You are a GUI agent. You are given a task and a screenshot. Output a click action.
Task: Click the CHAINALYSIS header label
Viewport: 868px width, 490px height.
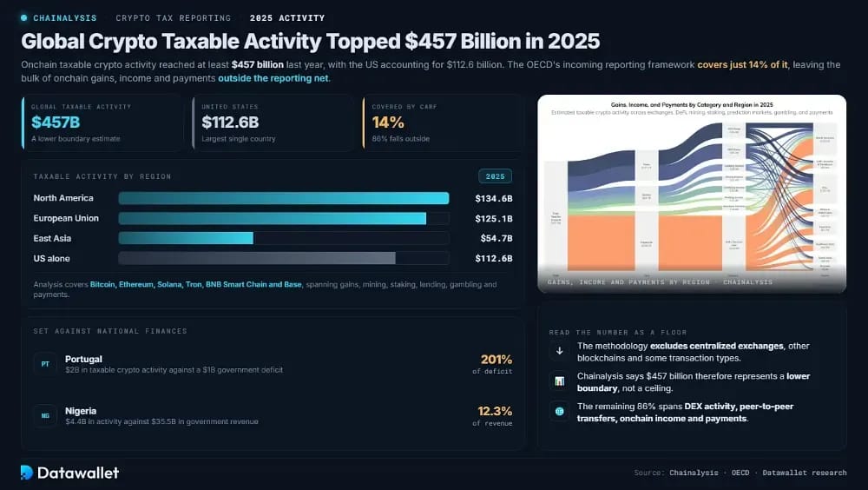click(x=65, y=17)
